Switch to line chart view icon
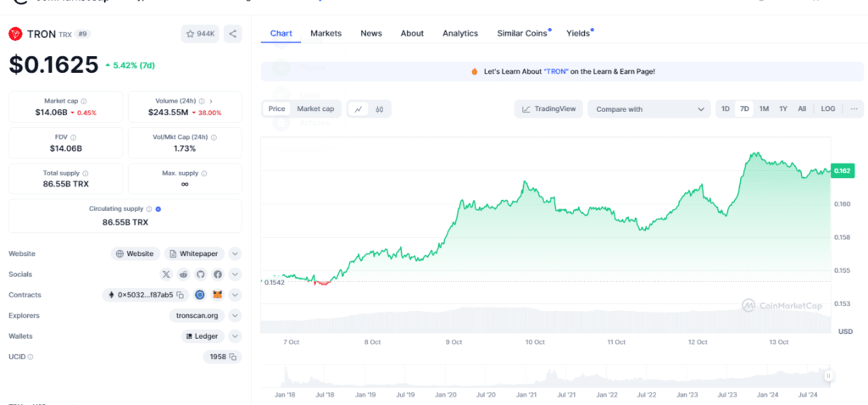This screenshot has width=868, height=405. point(359,109)
